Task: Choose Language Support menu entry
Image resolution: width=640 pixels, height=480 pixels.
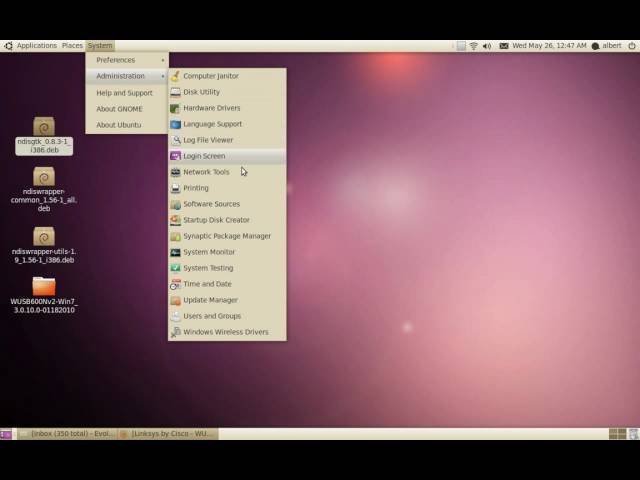Action: point(227,124)
